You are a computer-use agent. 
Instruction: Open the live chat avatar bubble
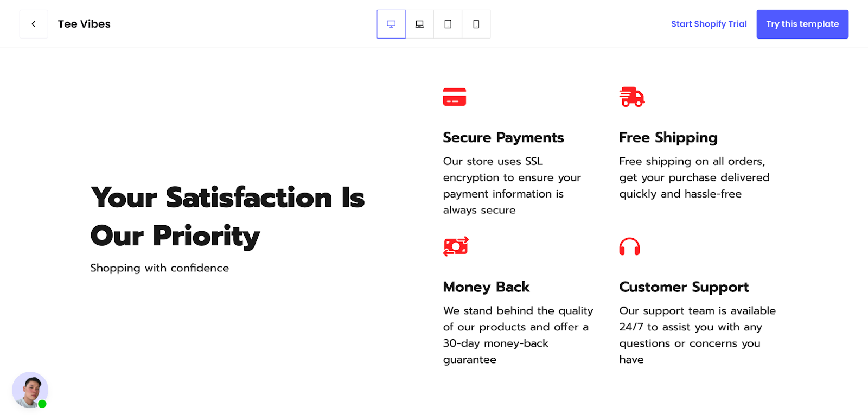tap(29, 389)
